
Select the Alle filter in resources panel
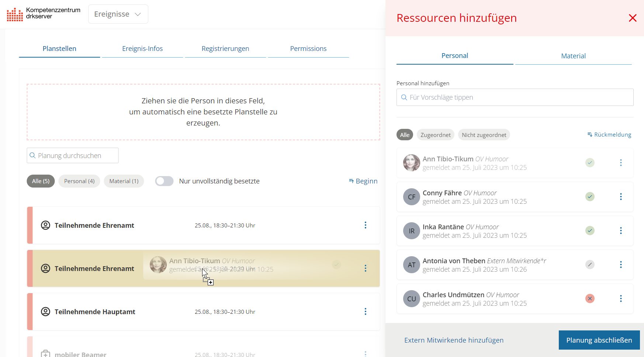point(405,135)
